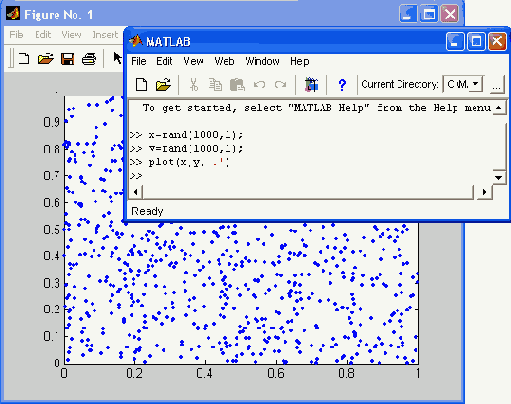The image size is (511, 404).
Task: Open the View menu in MATLAB
Action: (x=193, y=61)
